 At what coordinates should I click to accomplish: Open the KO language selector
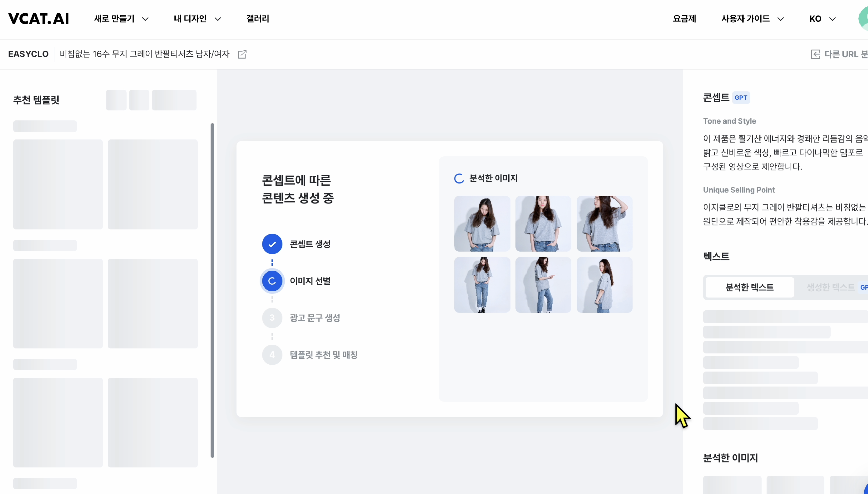click(x=822, y=19)
